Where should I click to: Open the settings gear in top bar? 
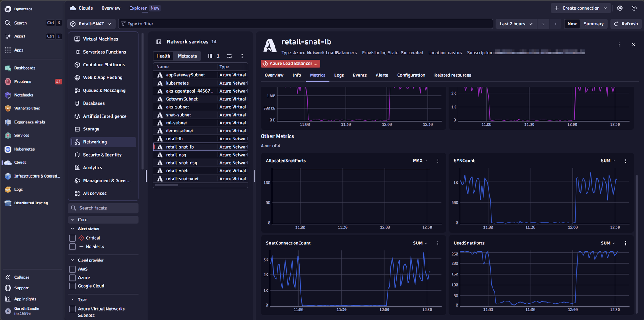coord(620,8)
